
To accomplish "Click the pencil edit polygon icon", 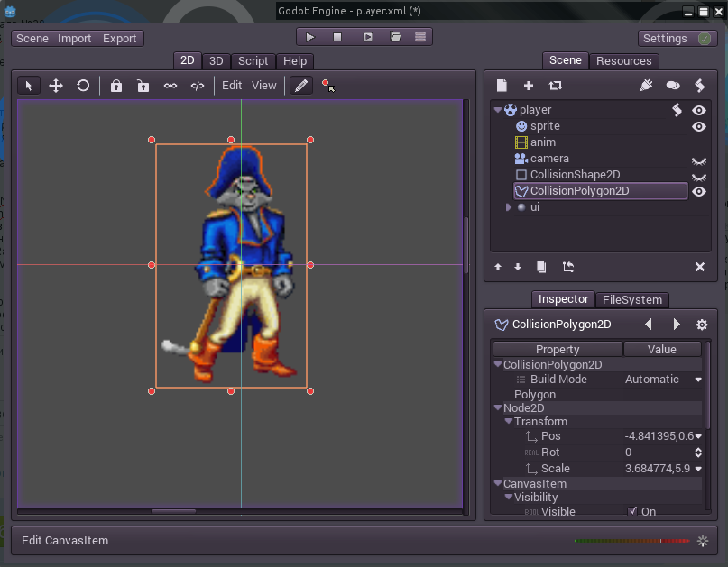I will (300, 86).
